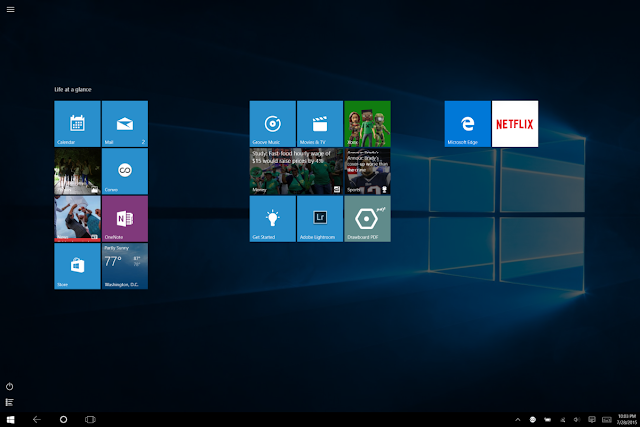Screen dimensions: 640x427
Task: Open the Store tile
Action: [x=77, y=266]
